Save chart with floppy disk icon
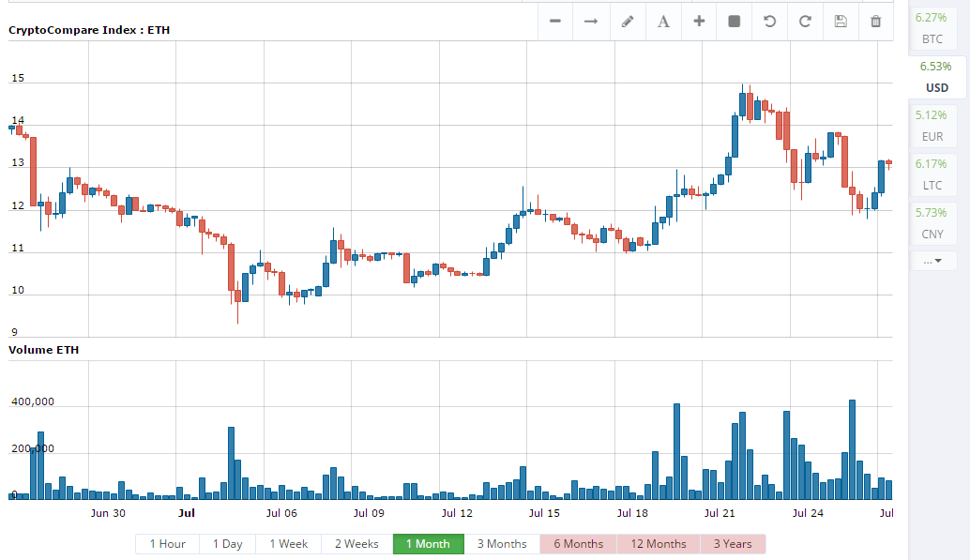The width and height of the screenshot is (970, 560). pyautogui.click(x=841, y=21)
